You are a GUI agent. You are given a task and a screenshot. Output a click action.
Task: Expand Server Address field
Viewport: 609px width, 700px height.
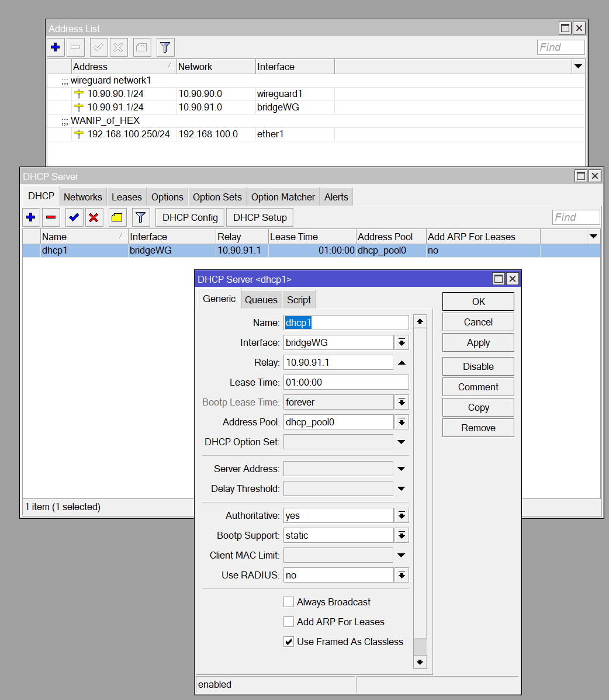click(x=402, y=469)
